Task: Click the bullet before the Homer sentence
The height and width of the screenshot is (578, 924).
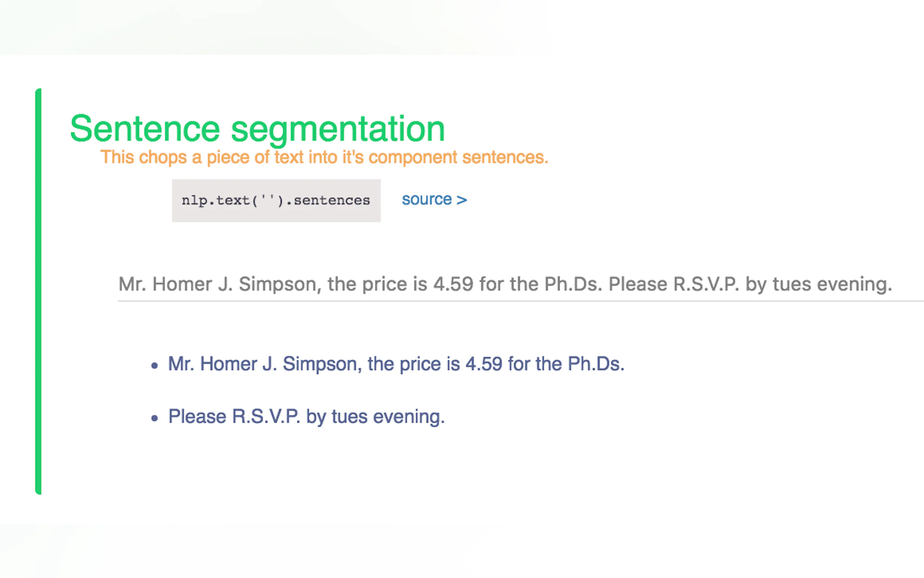Action: tap(154, 366)
